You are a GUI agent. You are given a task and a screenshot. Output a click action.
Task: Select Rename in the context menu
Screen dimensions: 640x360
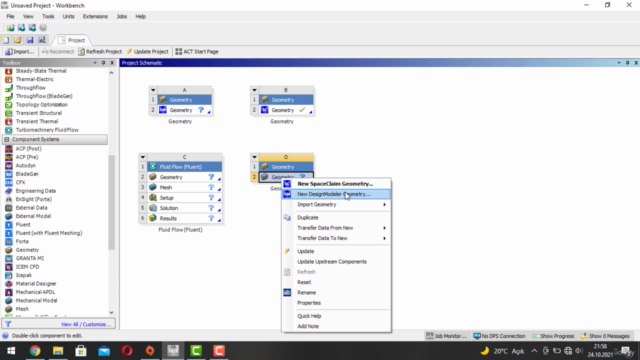pos(336,293)
